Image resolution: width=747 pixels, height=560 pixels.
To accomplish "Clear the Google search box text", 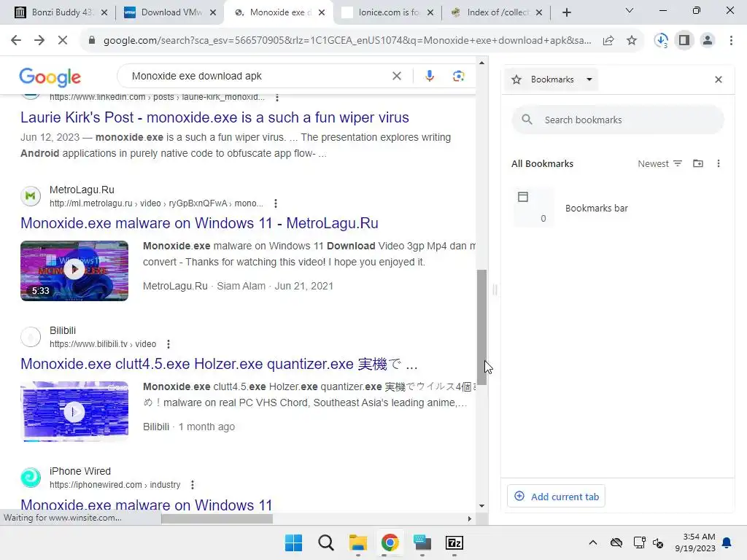I will [396, 76].
